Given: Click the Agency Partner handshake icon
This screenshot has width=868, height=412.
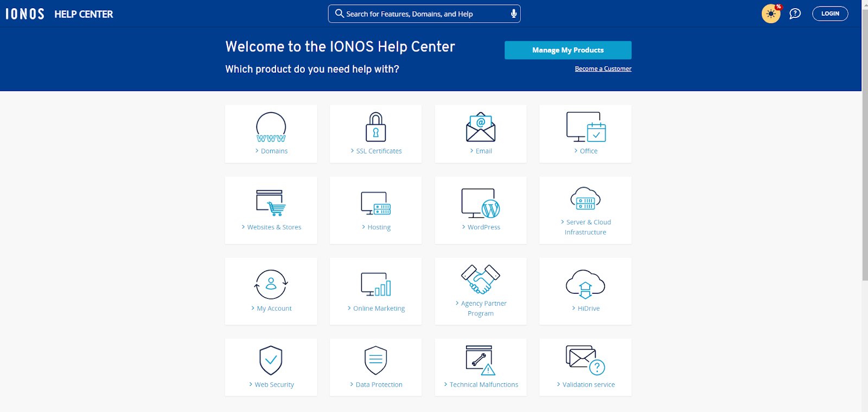Looking at the screenshot, I should click(x=481, y=279).
